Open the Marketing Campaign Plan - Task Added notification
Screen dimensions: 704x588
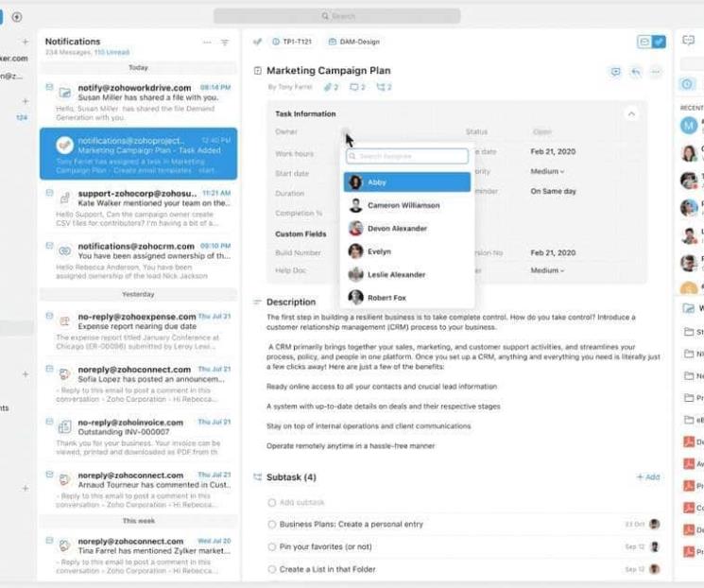[138, 154]
